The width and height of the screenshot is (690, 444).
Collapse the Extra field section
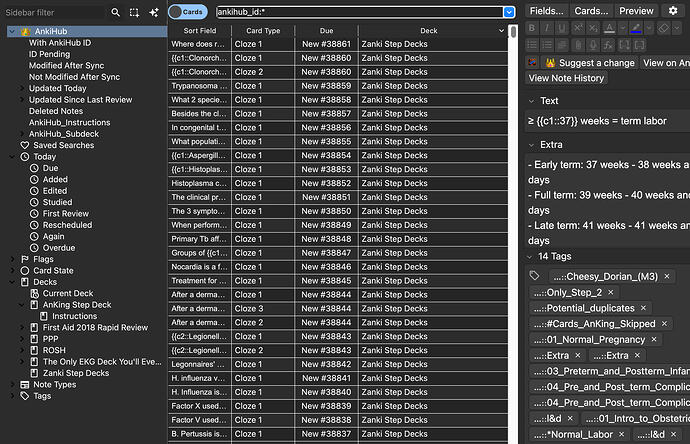(x=531, y=145)
